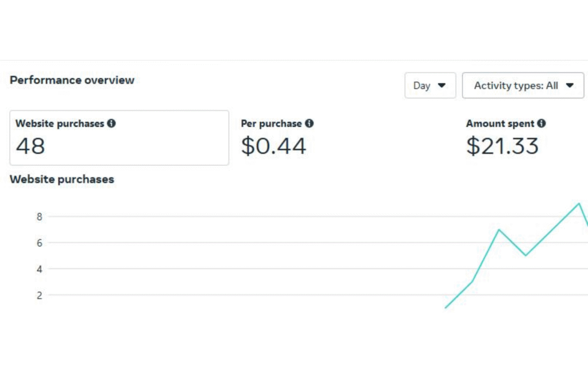Click the 48 website purchases value
This screenshot has width=588, height=392.
pos(30,146)
